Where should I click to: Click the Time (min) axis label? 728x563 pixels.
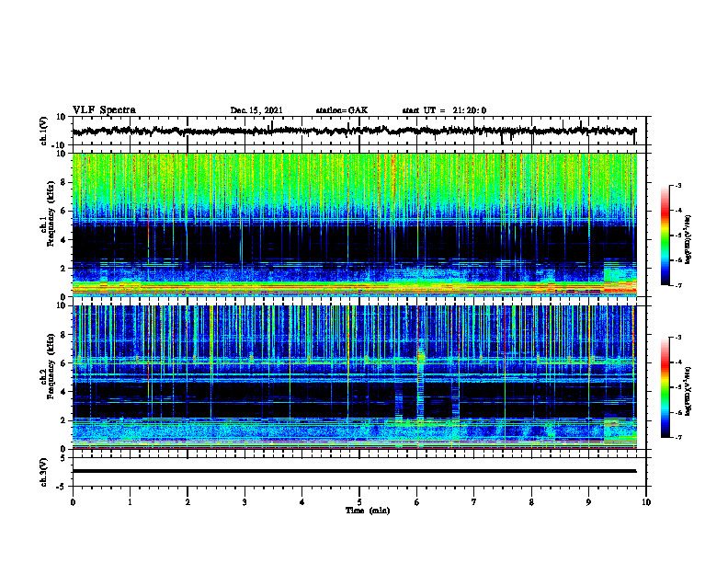pos(368,511)
